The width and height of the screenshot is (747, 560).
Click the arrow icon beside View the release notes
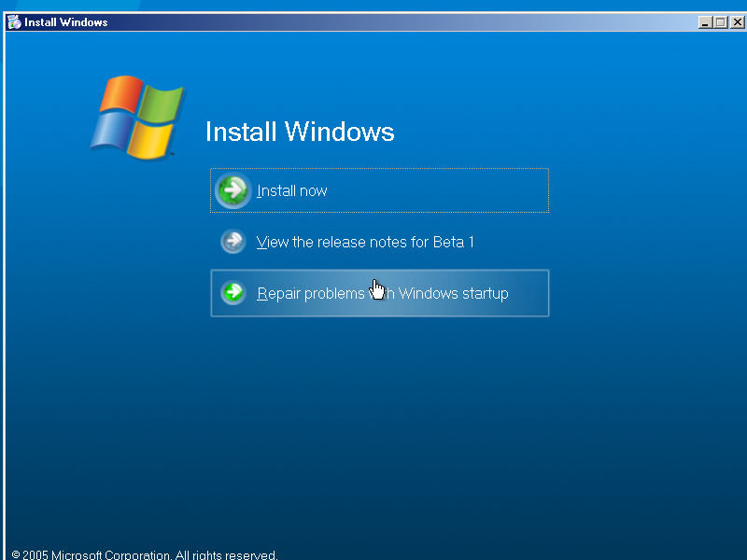(x=233, y=242)
